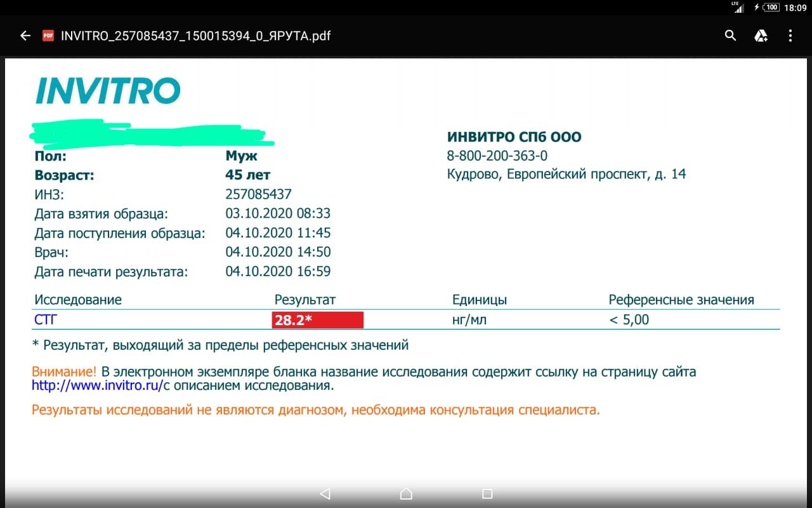This screenshot has width=812, height=508.
Task: Tap the back arrow in the top bar
Action: 25,36
